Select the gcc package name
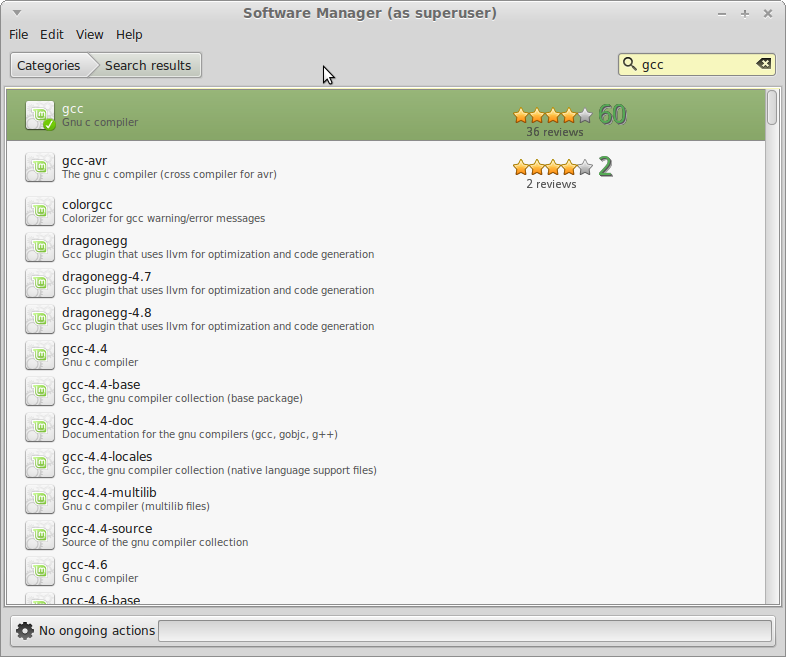 (x=73, y=109)
